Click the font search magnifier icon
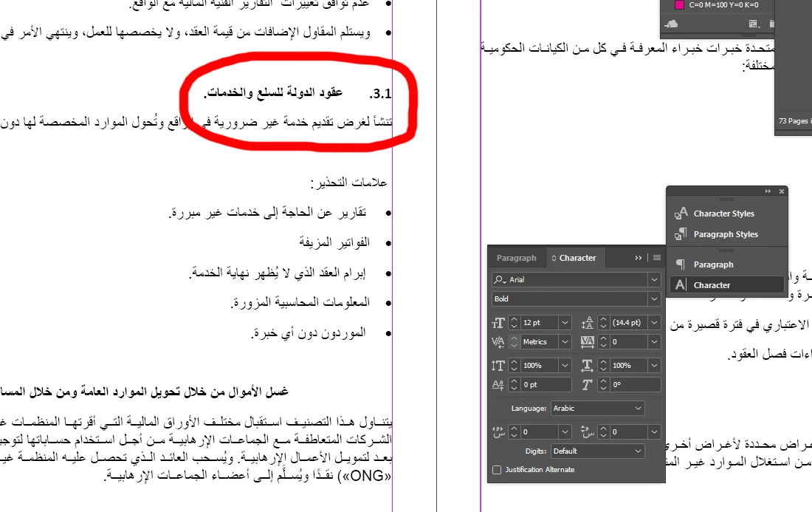The width and height of the screenshot is (812, 512). pos(499,280)
